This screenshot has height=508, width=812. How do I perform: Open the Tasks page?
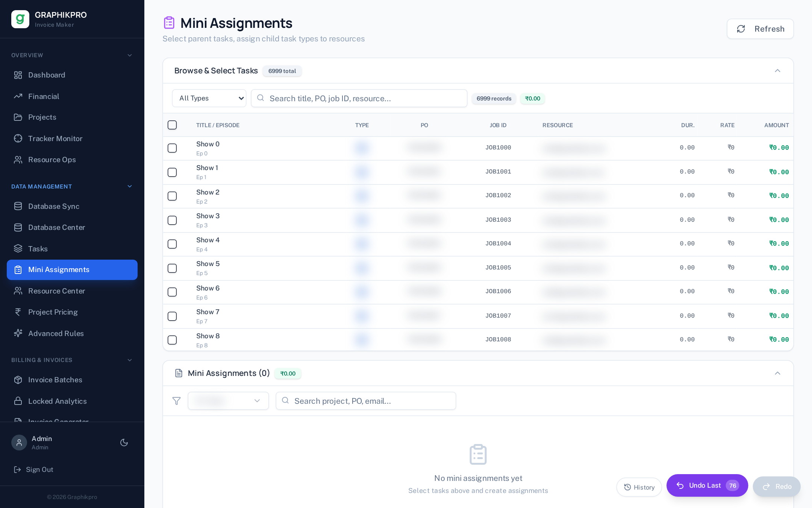point(72,249)
